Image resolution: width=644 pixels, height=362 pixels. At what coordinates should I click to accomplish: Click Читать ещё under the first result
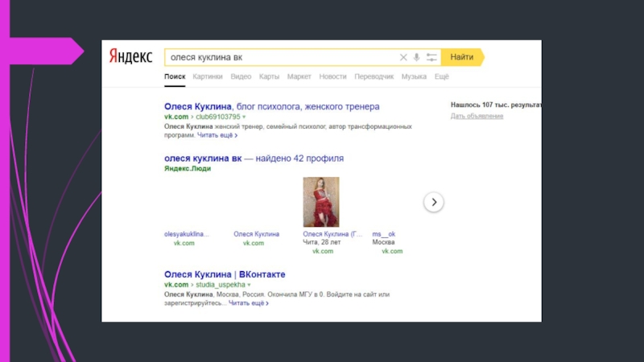click(x=217, y=135)
